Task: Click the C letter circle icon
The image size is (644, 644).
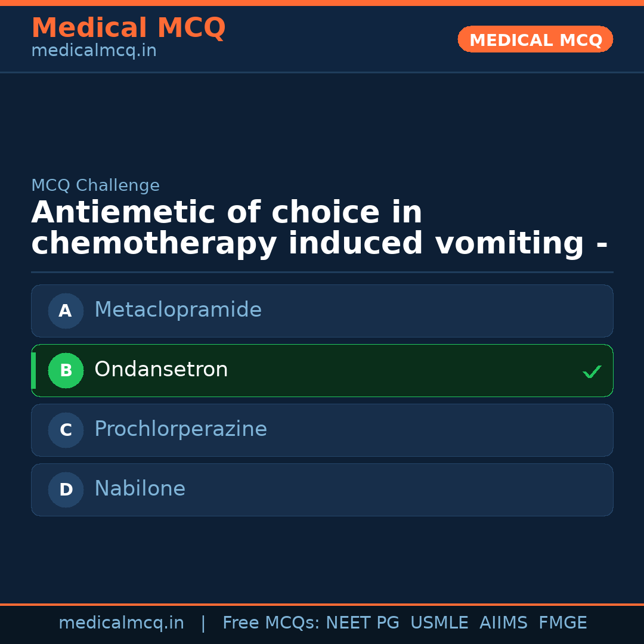Action: pos(66,430)
